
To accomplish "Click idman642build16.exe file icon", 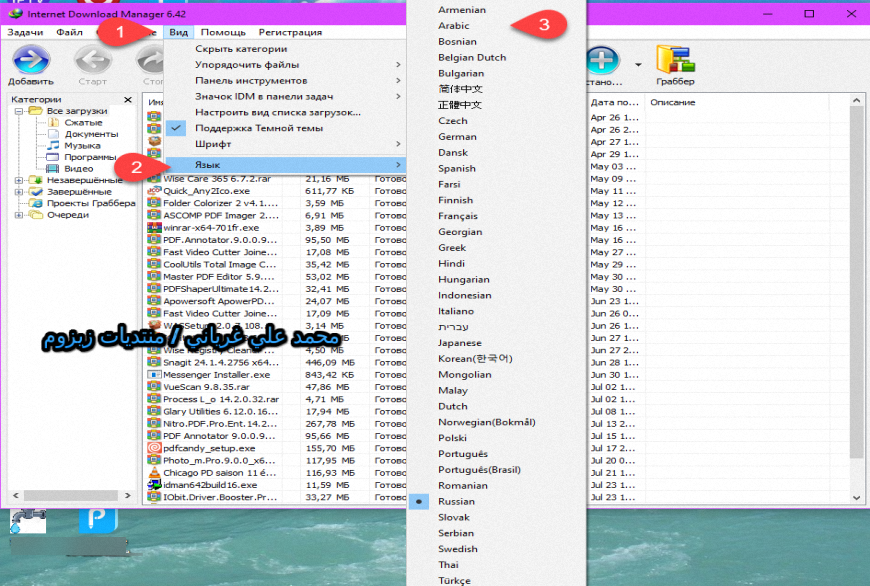I will coord(154,485).
